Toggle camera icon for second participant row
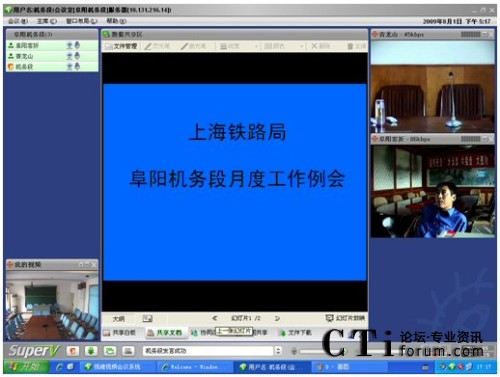This screenshot has height=377, width=500. click(70, 56)
